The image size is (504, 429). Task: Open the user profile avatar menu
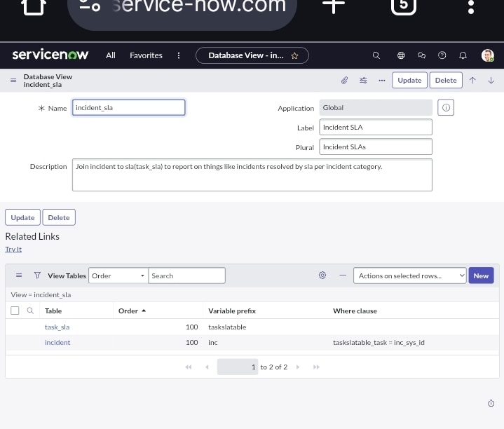click(487, 55)
